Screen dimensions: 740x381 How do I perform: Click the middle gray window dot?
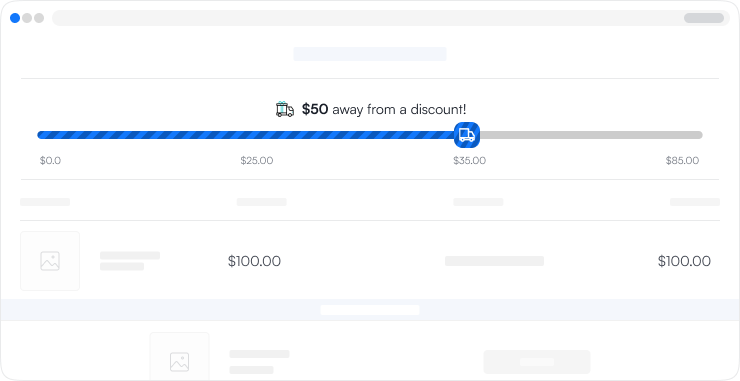(x=27, y=18)
